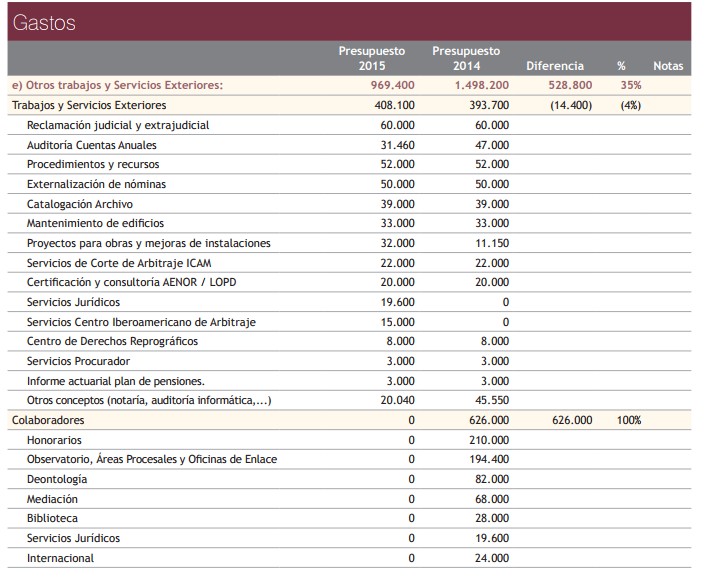The width and height of the screenshot is (717, 581).
Task: Select the 'Mediación' row label
Action: (x=52, y=499)
